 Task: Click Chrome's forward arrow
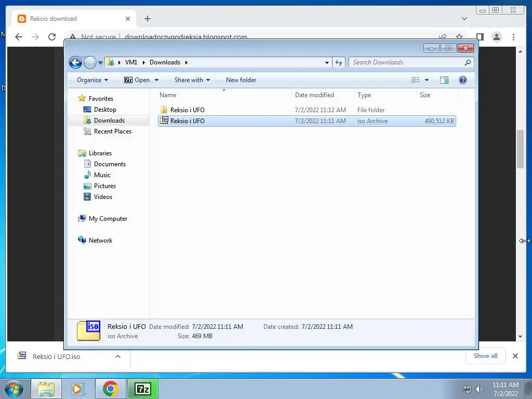[35, 37]
